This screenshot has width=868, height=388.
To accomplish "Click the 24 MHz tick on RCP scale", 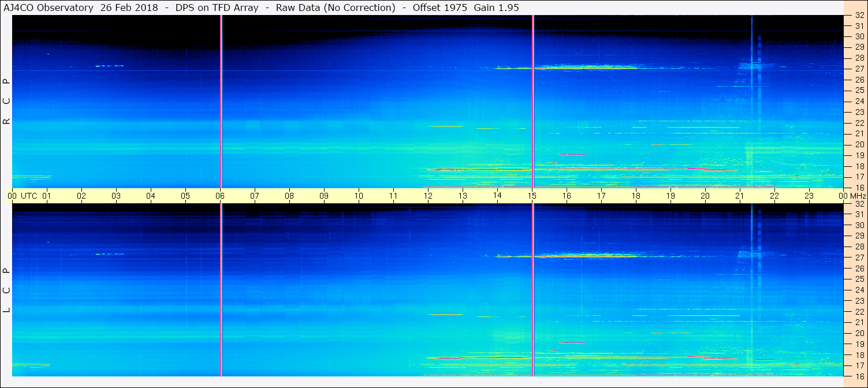I will pyautogui.click(x=859, y=101).
